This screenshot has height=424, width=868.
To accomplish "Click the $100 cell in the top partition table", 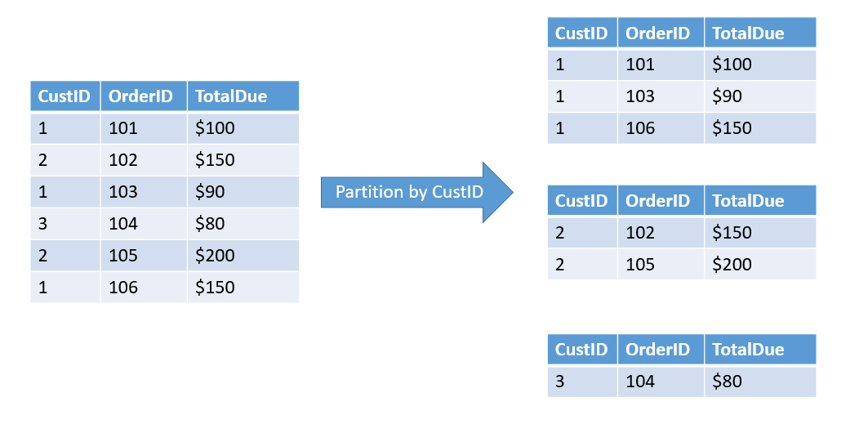I will click(x=760, y=65).
